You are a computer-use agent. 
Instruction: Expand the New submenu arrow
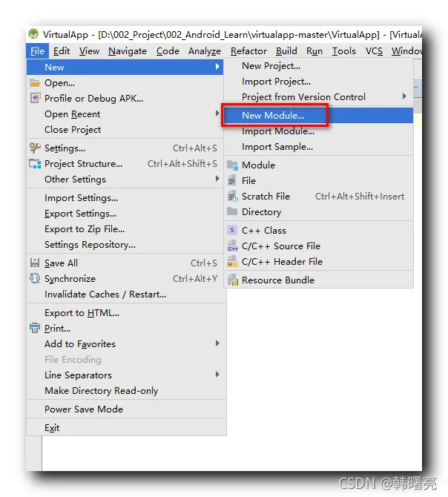click(x=217, y=67)
